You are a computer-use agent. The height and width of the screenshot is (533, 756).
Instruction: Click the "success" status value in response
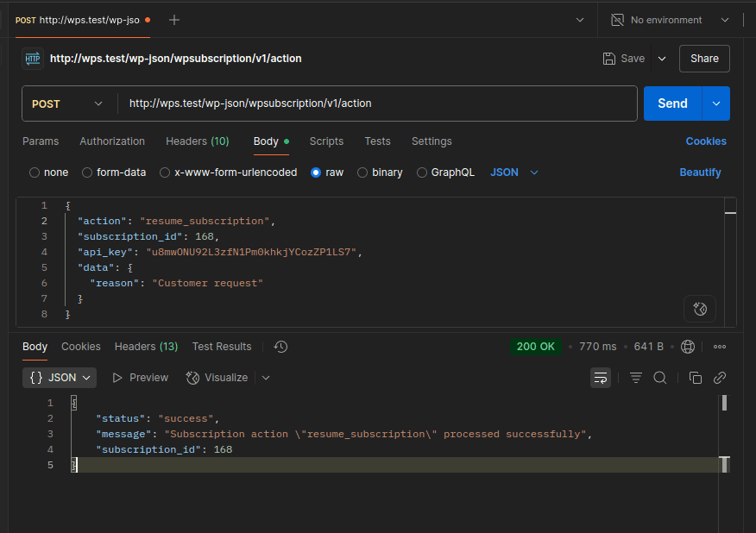coord(186,419)
